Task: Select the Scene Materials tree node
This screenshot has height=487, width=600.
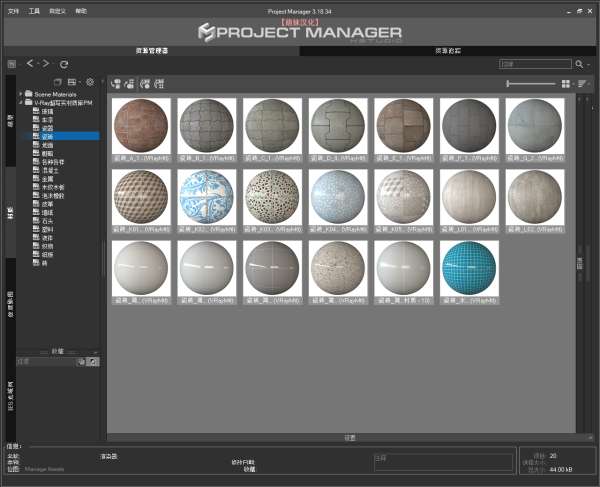Action: tap(55, 94)
